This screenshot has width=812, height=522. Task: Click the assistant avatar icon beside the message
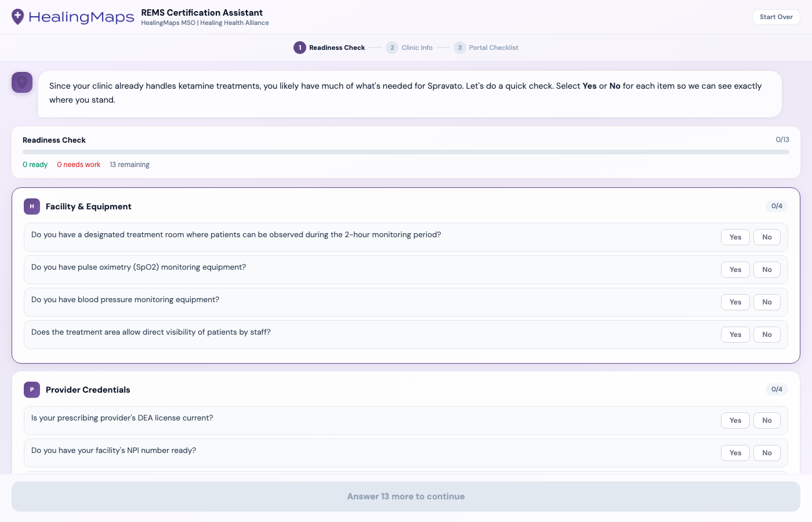[21, 82]
